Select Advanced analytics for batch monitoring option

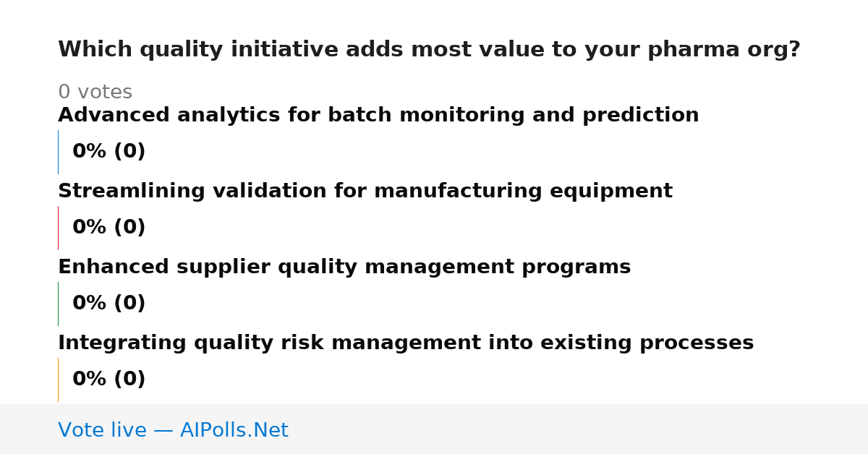click(x=378, y=116)
